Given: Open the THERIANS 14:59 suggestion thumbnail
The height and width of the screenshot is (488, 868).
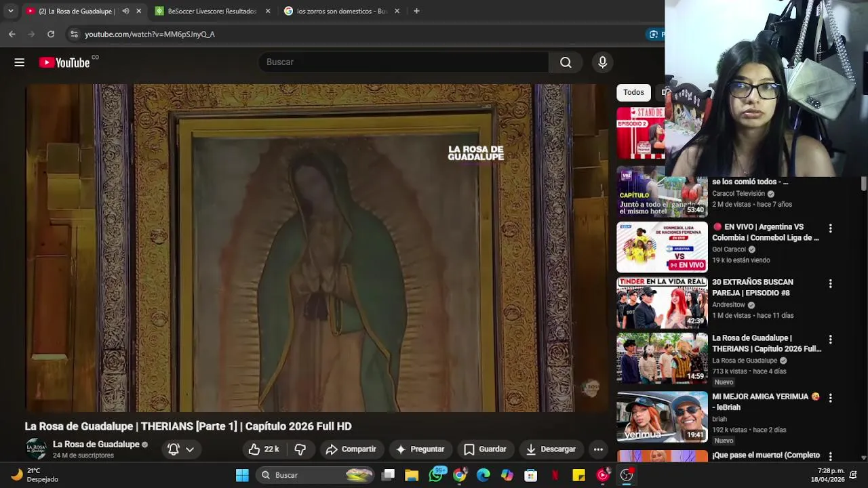Looking at the screenshot, I should point(662,358).
